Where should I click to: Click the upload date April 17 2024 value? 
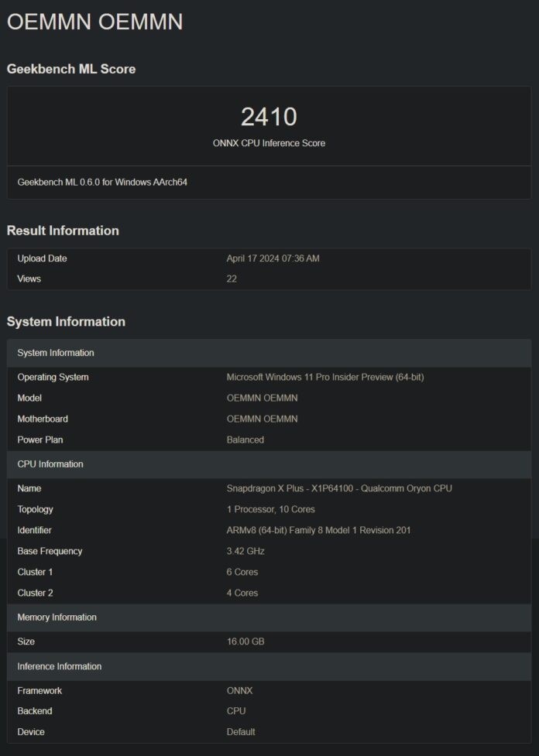pos(273,258)
